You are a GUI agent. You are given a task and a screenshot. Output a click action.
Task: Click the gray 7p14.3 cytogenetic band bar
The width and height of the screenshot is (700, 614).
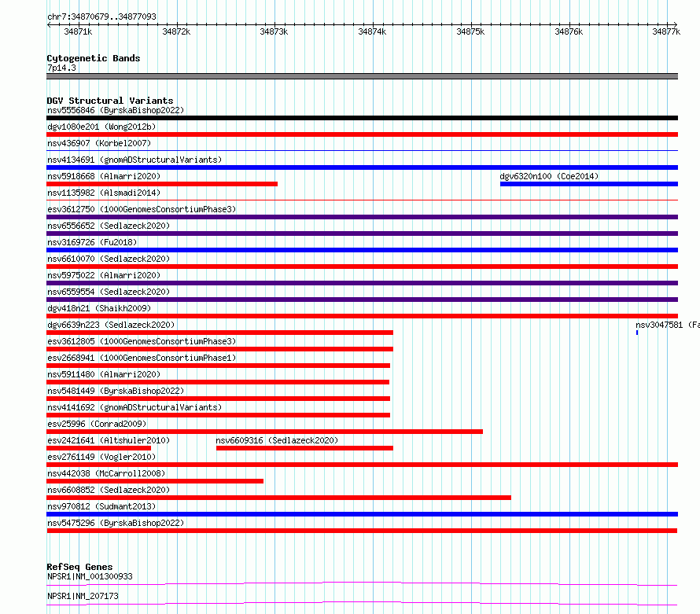362,76
